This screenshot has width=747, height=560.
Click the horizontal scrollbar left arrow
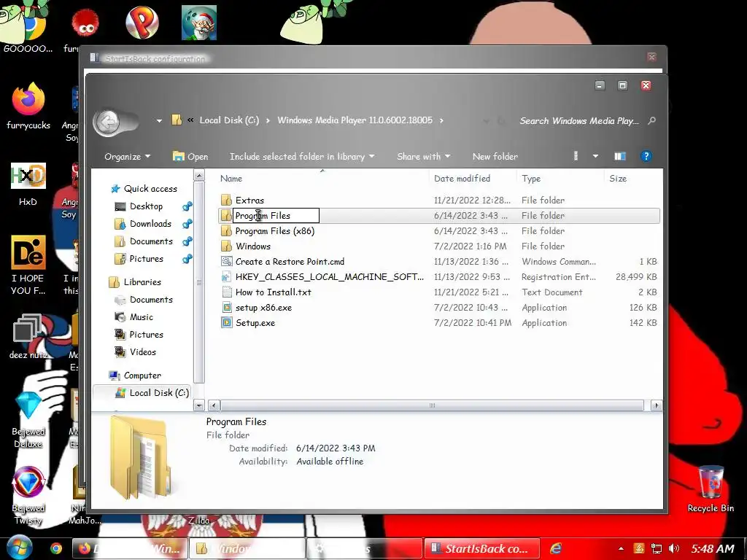(x=214, y=405)
